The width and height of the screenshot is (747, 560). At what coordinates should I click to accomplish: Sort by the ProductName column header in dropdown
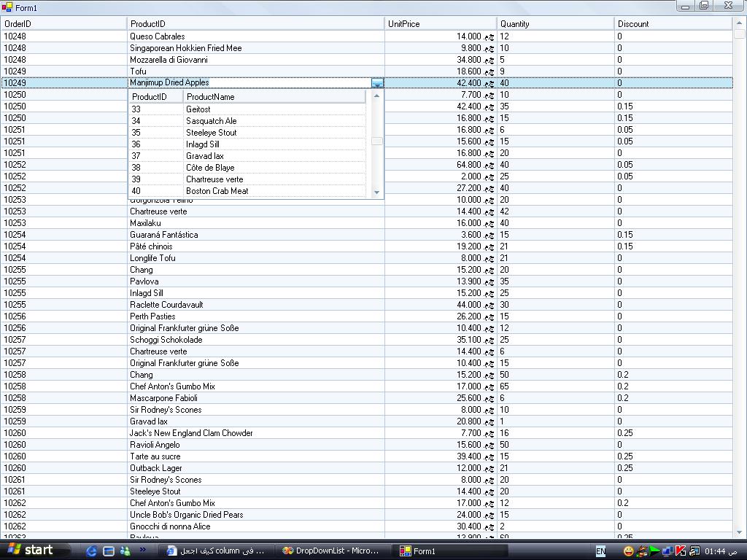click(274, 97)
